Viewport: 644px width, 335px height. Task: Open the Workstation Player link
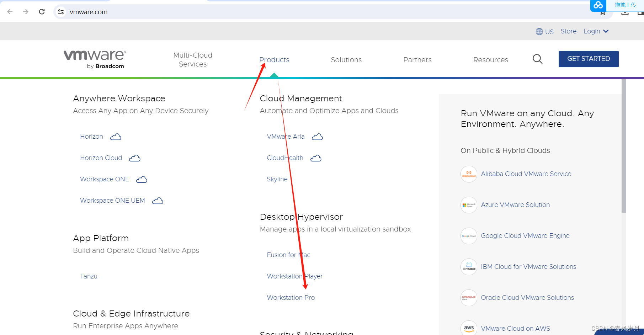tap(294, 276)
